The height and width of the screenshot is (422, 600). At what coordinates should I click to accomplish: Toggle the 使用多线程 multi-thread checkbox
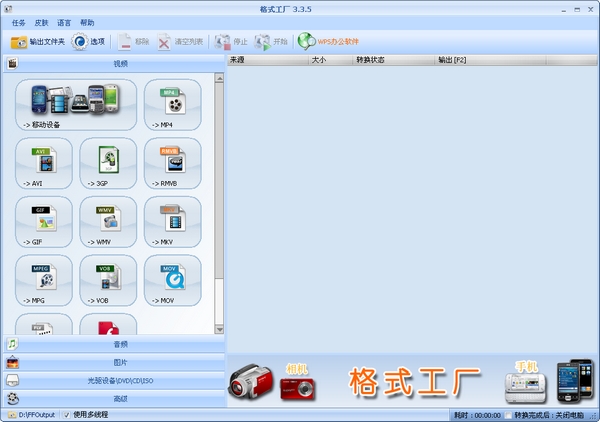click(x=67, y=414)
